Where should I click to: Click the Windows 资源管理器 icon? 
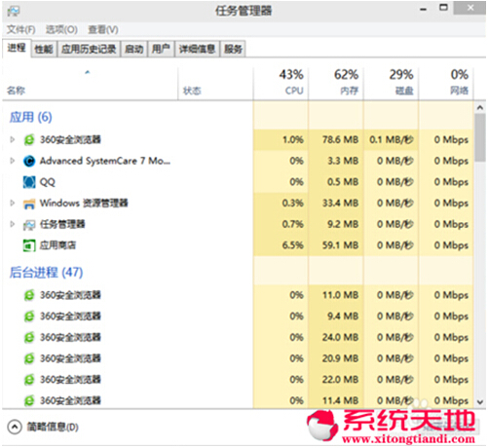(x=29, y=204)
